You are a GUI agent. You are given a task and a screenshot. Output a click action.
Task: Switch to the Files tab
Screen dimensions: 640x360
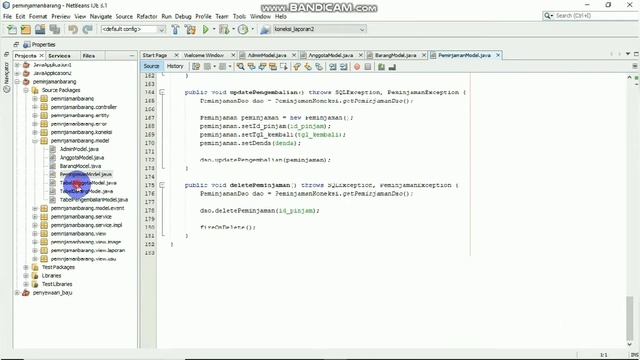tap(89, 56)
